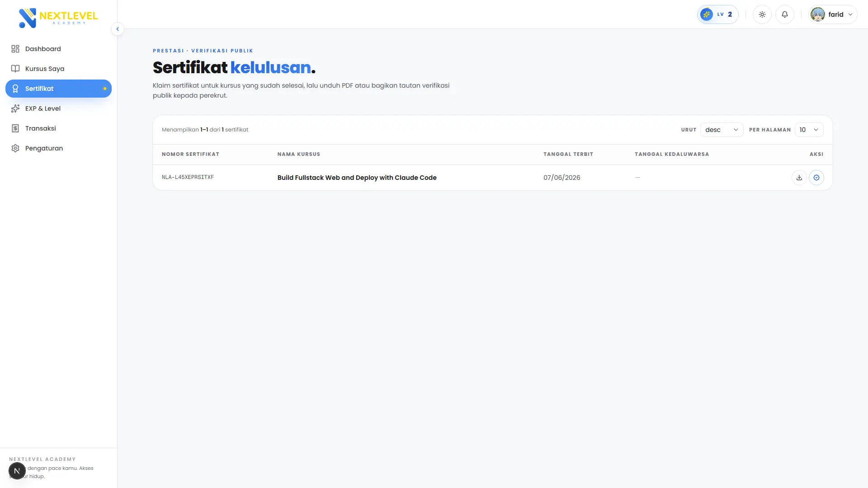Open the farid user menu
868x488 pixels.
tap(833, 14)
